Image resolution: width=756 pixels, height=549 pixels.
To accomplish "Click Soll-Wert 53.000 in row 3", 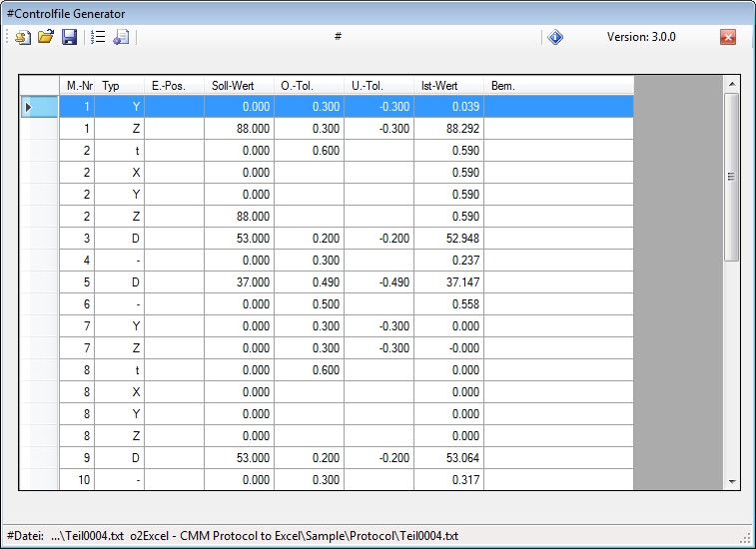I will pyautogui.click(x=239, y=239).
